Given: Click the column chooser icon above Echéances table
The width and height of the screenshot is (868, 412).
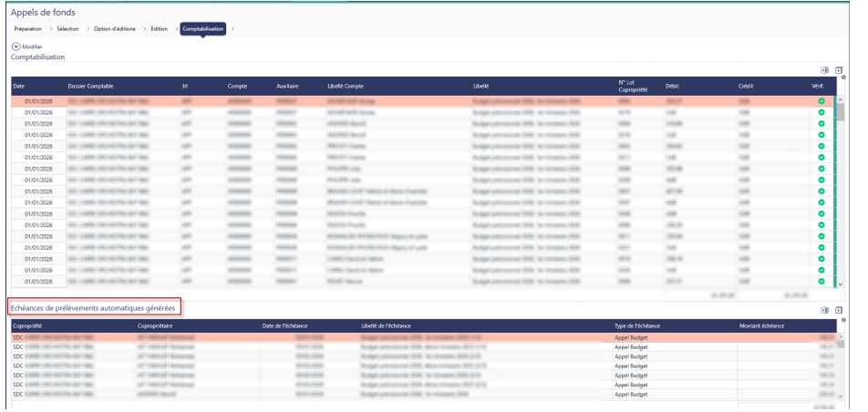Looking at the screenshot, I should coord(825,310).
